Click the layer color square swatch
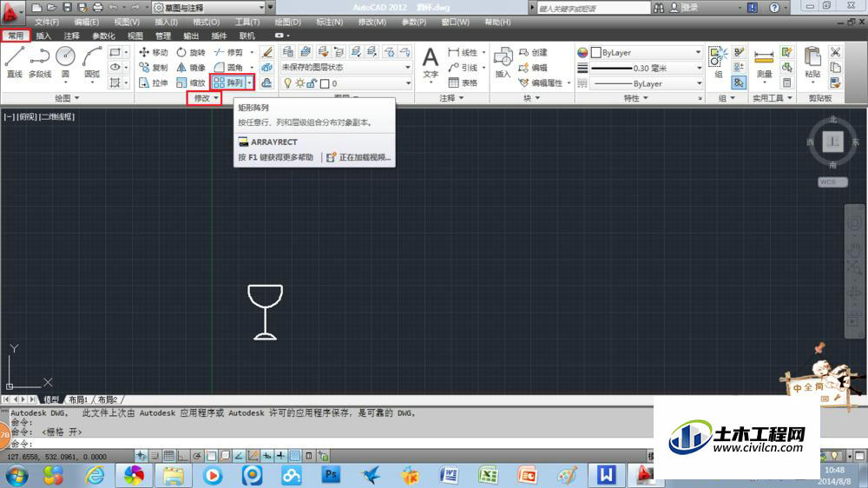 (x=325, y=83)
